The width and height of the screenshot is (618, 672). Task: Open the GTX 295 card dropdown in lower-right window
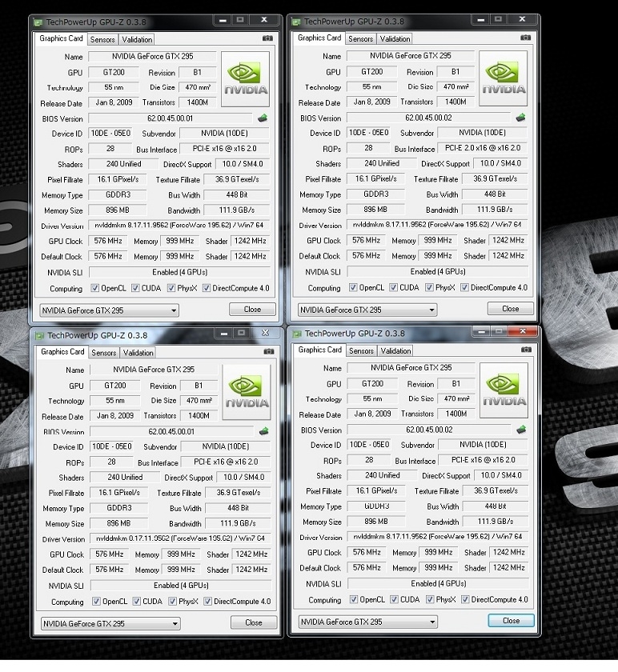click(x=368, y=622)
